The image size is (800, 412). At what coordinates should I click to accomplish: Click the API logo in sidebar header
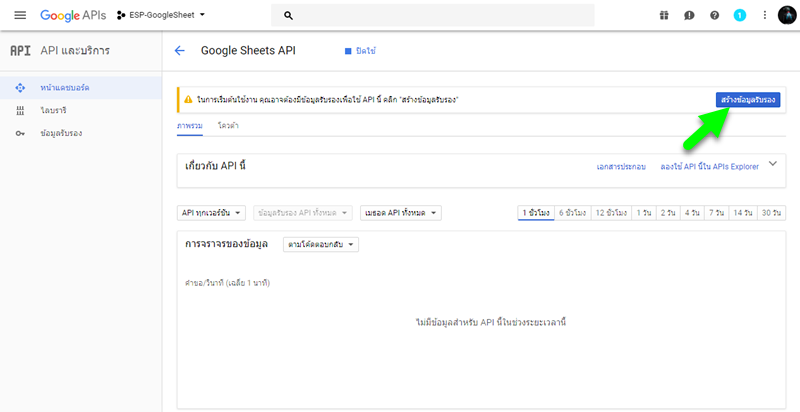pos(20,50)
